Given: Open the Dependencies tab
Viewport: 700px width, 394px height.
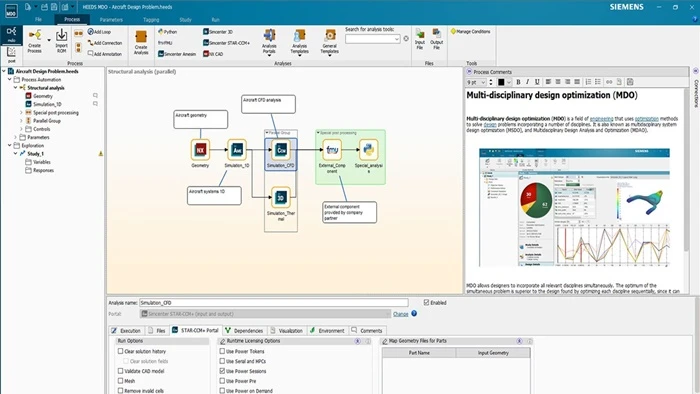Looking at the screenshot, I should (x=244, y=331).
